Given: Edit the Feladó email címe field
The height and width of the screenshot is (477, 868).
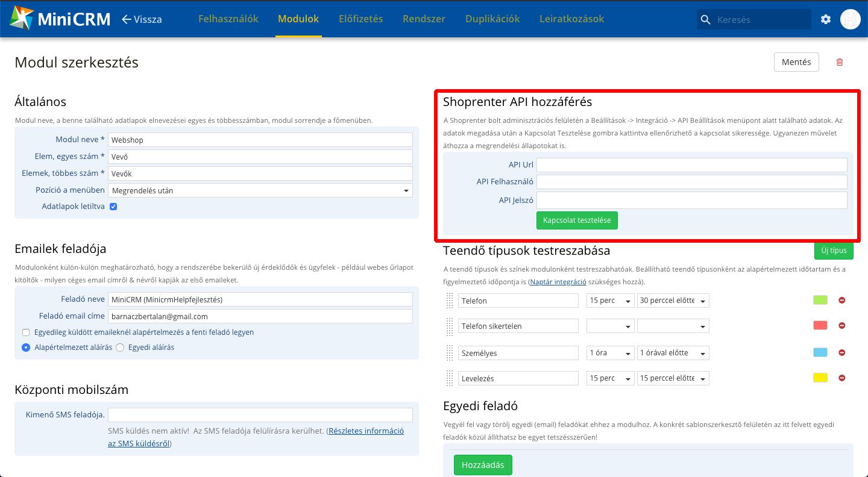Looking at the screenshot, I should pos(260,316).
